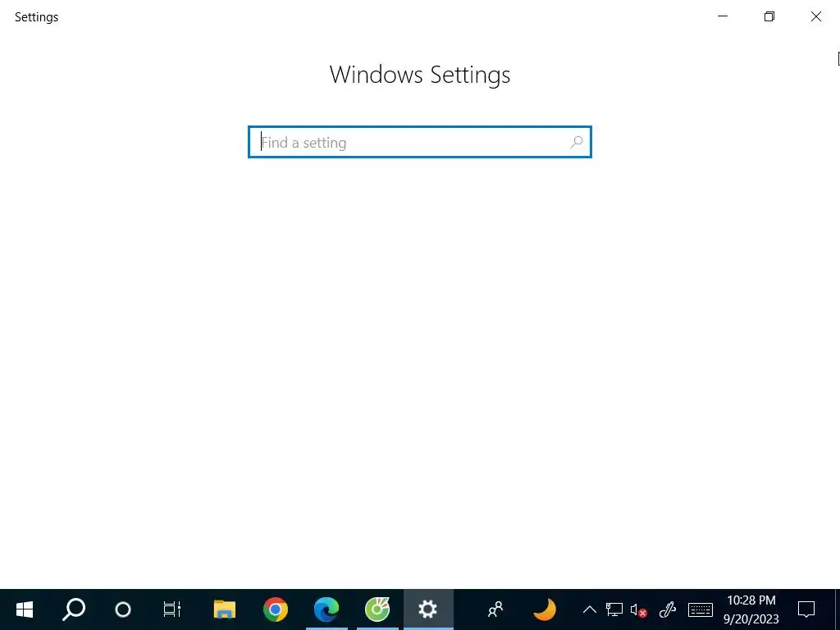The height and width of the screenshot is (630, 840).
Task: Open Task View on taskbar
Action: pos(172,609)
